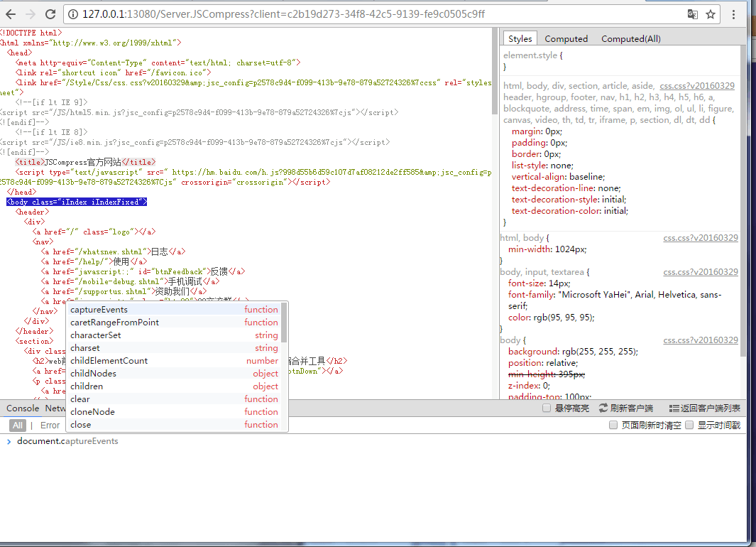Click the position: relative property
The height and width of the screenshot is (547, 756).
[543, 363]
